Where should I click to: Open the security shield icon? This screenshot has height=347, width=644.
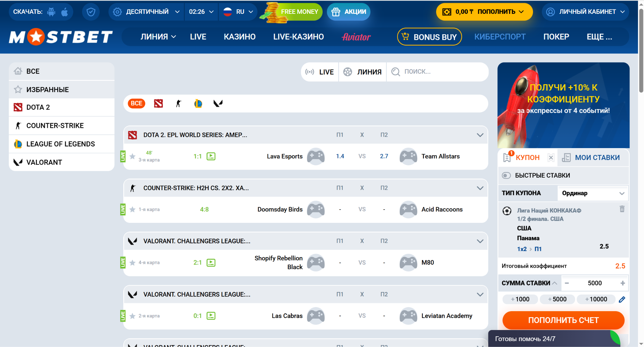pos(91,12)
